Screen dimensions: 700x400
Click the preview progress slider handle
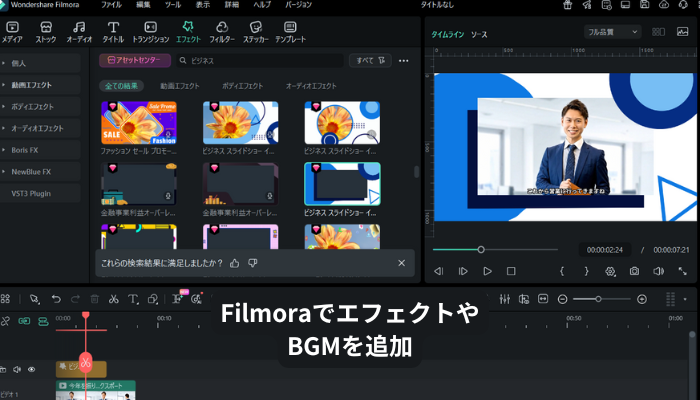tap(481, 250)
